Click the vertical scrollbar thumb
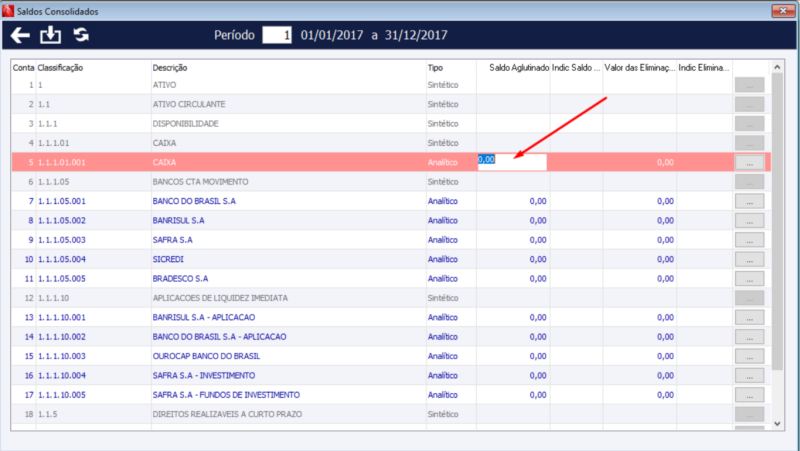The image size is (800, 451). pyautogui.click(x=777, y=222)
